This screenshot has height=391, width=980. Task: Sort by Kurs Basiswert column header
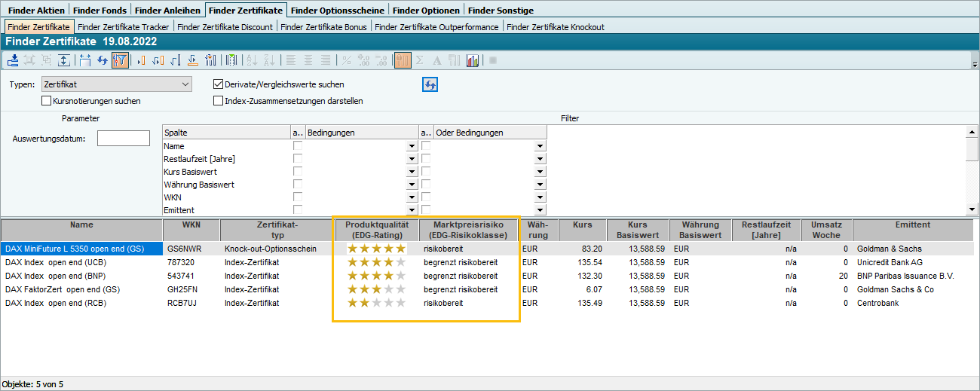pyautogui.click(x=638, y=230)
